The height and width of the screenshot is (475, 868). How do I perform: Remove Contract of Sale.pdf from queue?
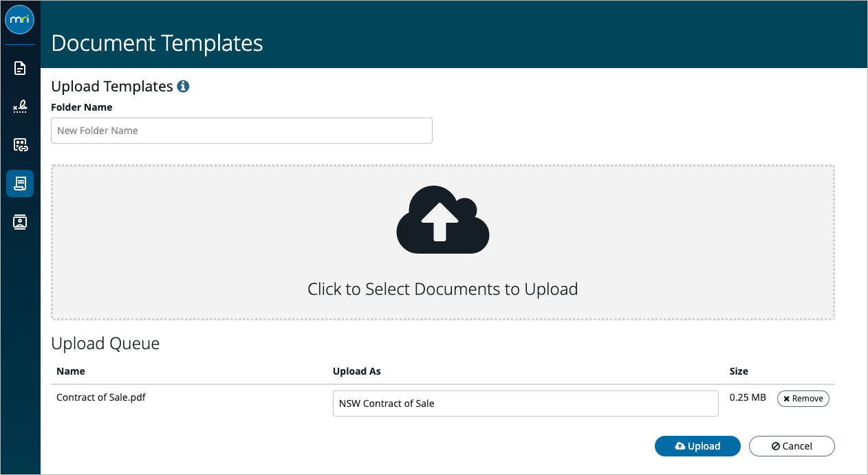coord(803,399)
